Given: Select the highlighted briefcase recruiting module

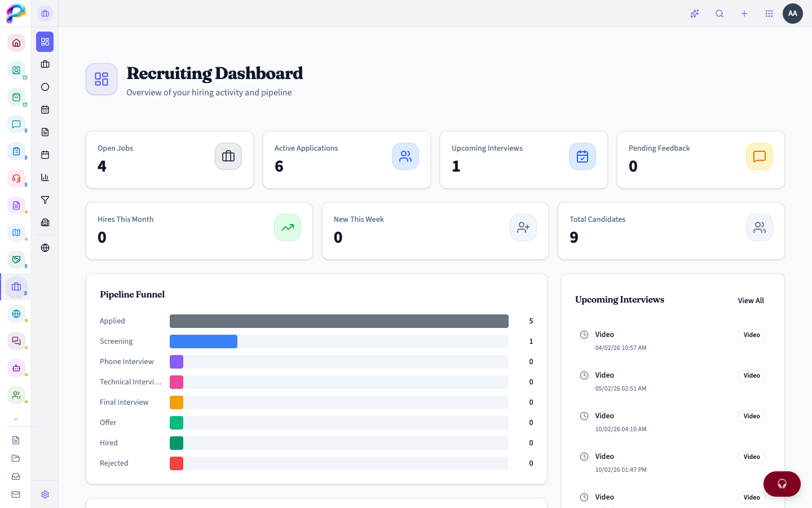Looking at the screenshot, I should pos(16,287).
